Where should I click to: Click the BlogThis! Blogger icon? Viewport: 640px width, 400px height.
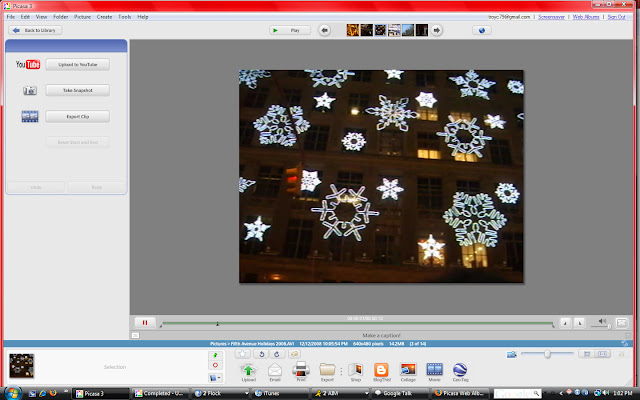[380, 370]
